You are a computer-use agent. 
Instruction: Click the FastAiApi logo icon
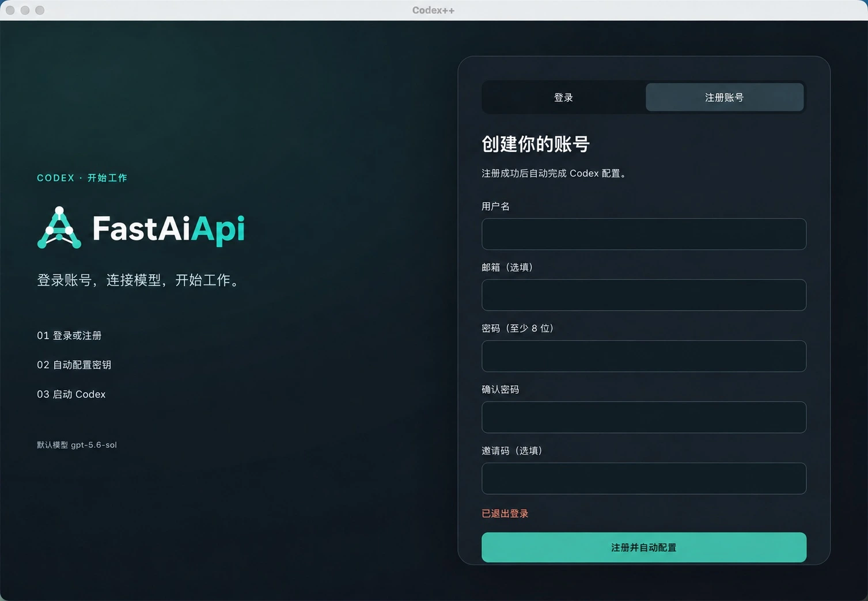pyautogui.click(x=59, y=227)
